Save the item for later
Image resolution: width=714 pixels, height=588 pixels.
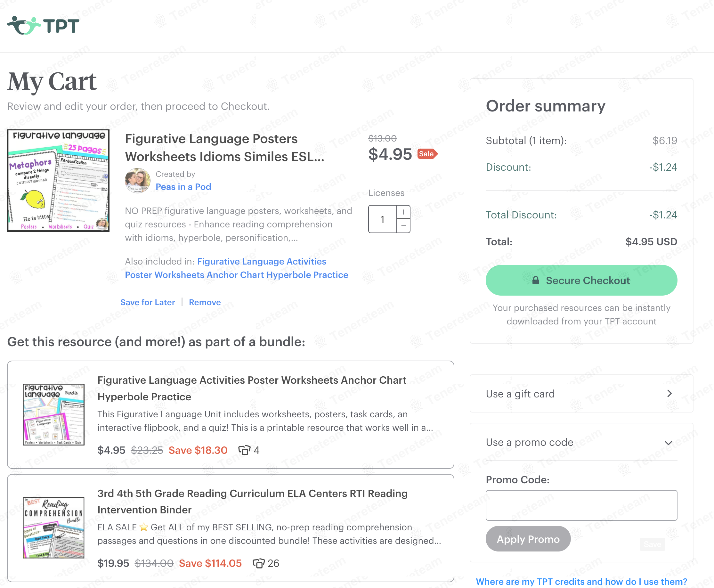click(148, 302)
